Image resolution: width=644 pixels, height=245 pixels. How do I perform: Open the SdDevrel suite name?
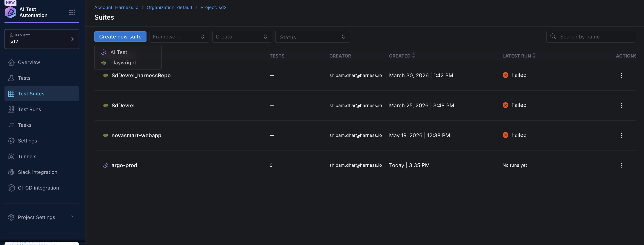click(123, 106)
